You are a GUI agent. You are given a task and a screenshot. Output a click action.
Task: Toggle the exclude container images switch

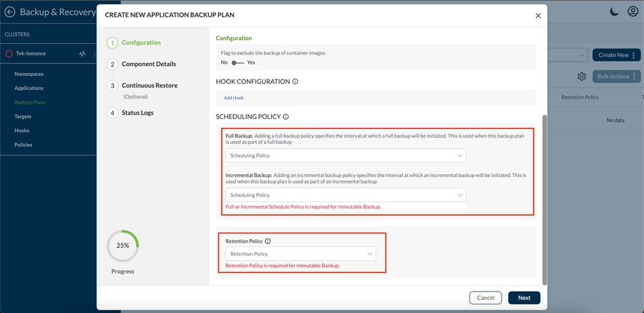[x=238, y=63]
